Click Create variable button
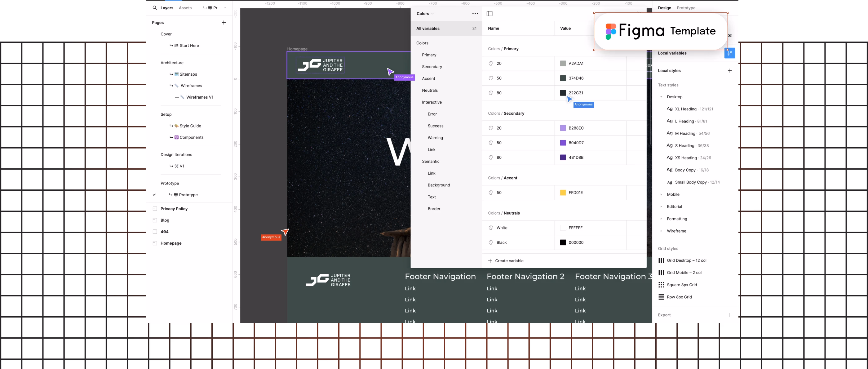868x369 pixels. pos(505,260)
